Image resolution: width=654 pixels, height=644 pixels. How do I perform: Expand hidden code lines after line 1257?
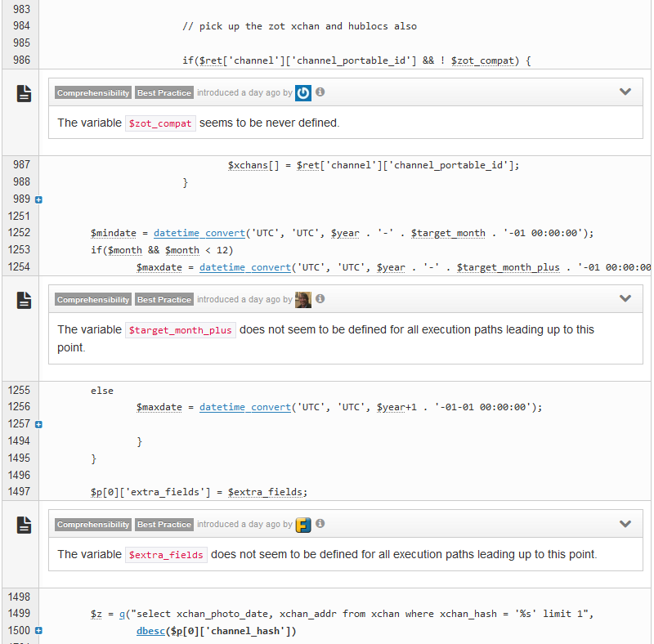[x=38, y=424]
